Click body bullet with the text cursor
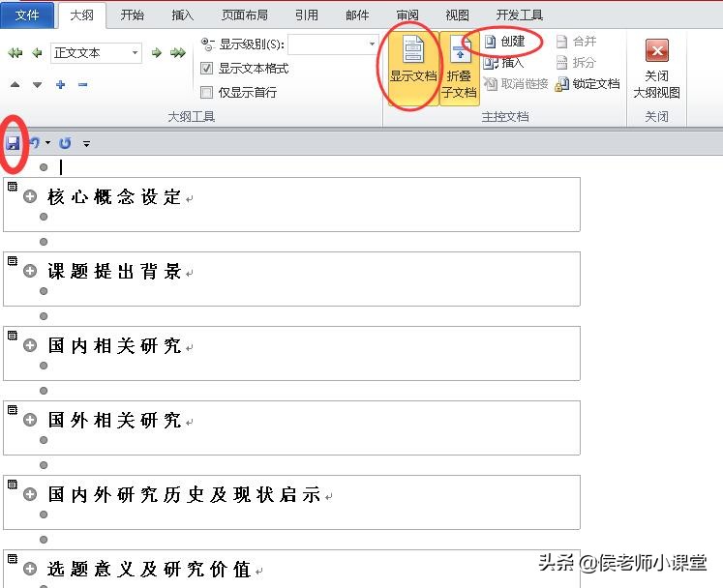Screen dimensions: 723x588 click(44, 167)
